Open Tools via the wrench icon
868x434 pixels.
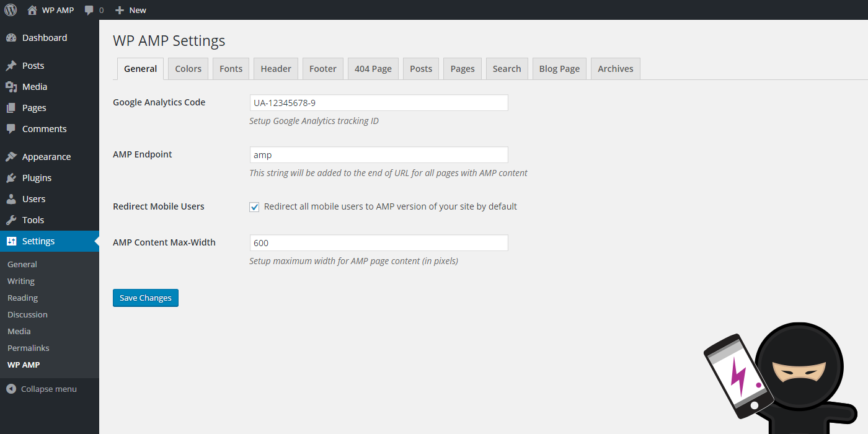[12, 219]
